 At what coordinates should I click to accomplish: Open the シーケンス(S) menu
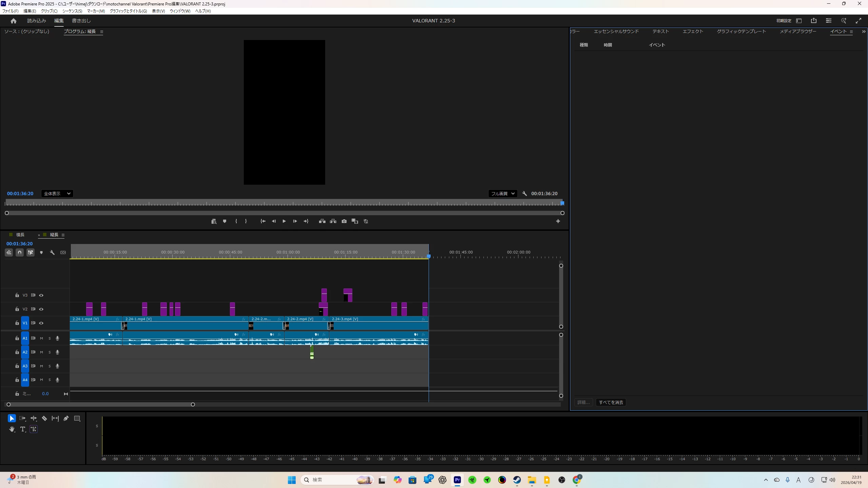[72, 11]
